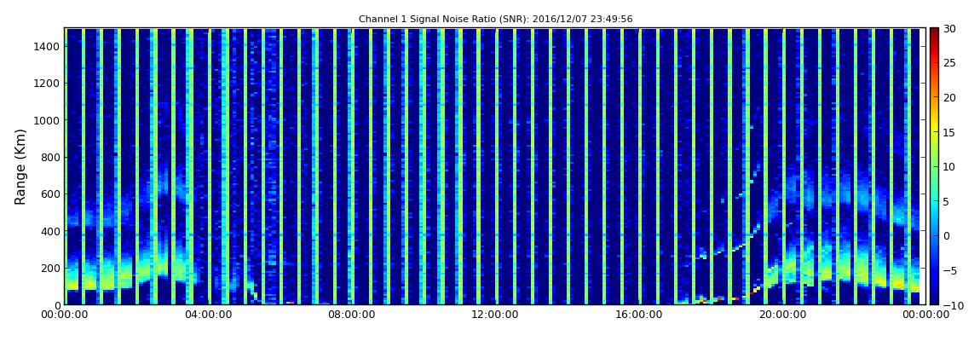Click the colorbar value 15
This screenshot has width=980, height=347.
point(949,132)
